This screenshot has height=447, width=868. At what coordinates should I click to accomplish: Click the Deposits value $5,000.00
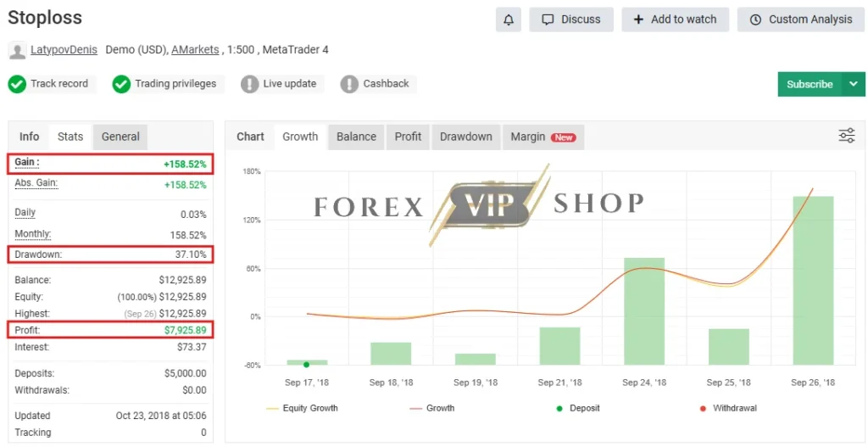[186, 374]
